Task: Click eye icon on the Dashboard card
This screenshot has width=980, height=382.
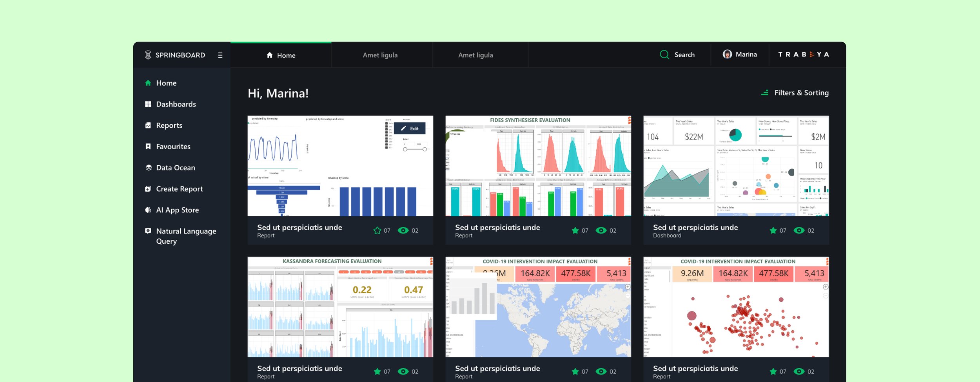Action: click(799, 230)
